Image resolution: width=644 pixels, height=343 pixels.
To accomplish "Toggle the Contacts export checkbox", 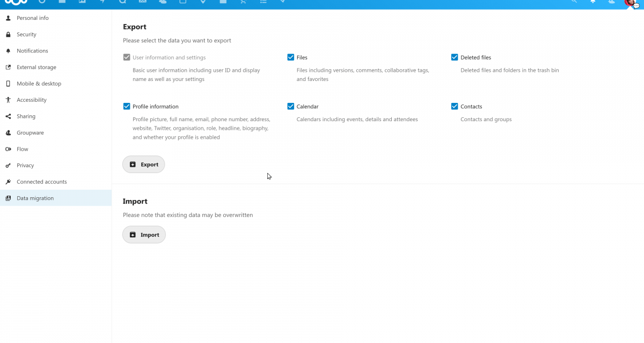I will point(455,106).
